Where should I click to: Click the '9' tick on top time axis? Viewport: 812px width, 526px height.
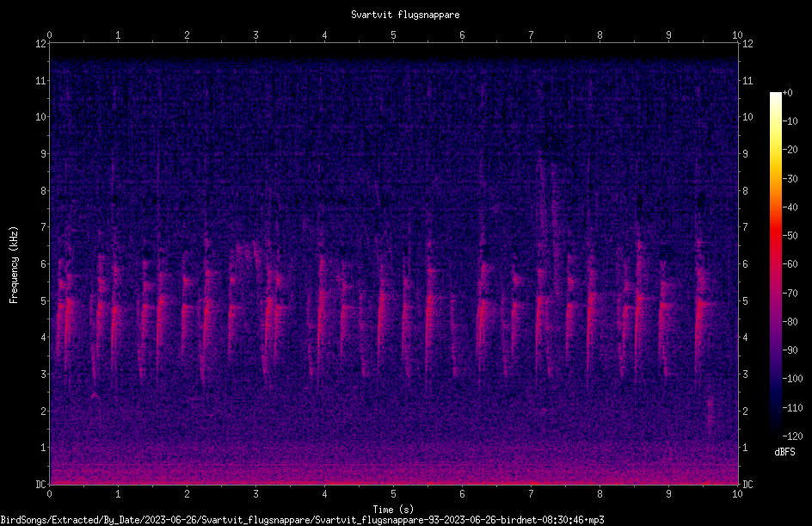coord(668,34)
